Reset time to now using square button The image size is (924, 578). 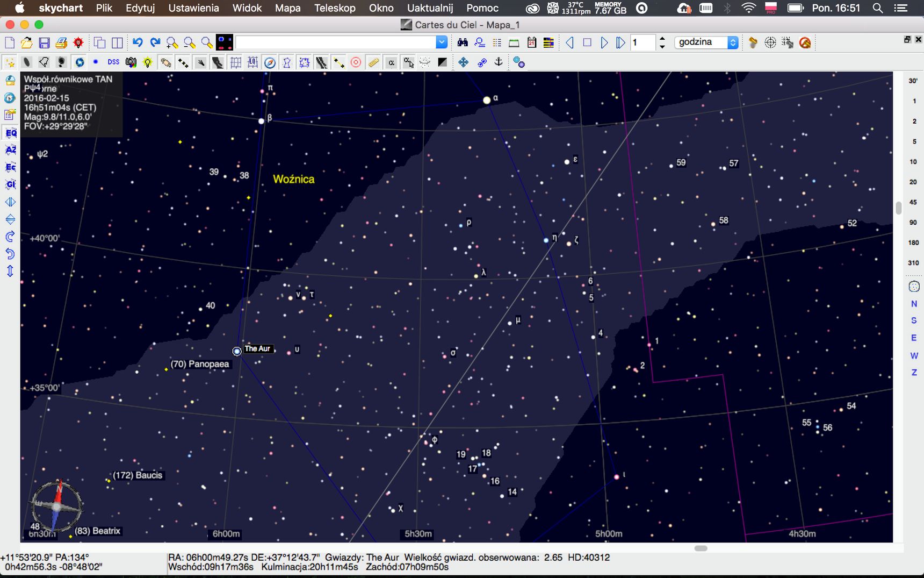587,42
